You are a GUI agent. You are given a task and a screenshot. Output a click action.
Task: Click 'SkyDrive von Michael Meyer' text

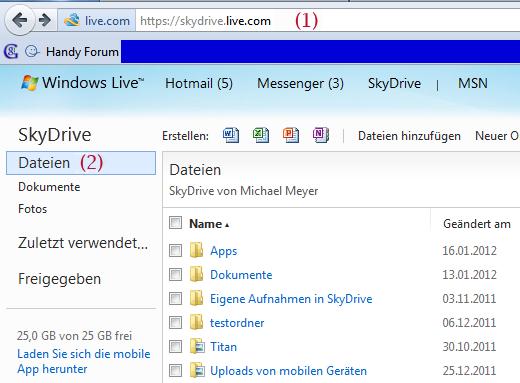243,191
